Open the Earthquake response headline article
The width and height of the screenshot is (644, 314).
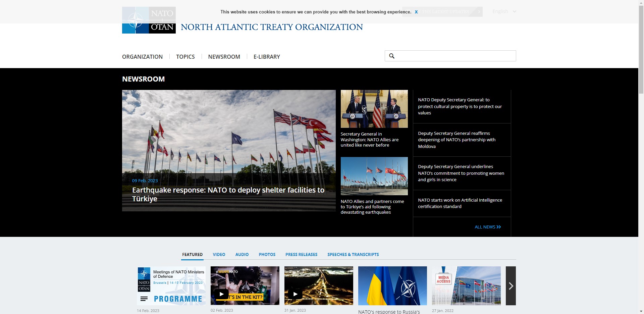[228, 194]
